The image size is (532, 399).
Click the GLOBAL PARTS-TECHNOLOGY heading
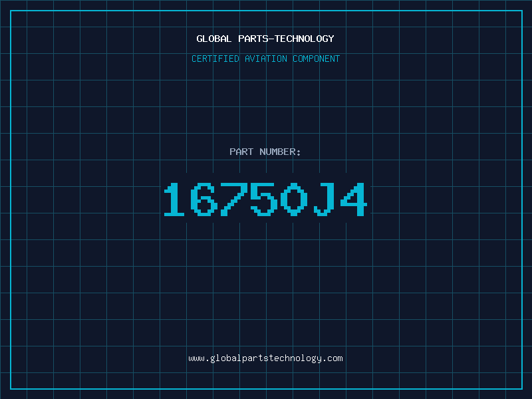(265, 39)
